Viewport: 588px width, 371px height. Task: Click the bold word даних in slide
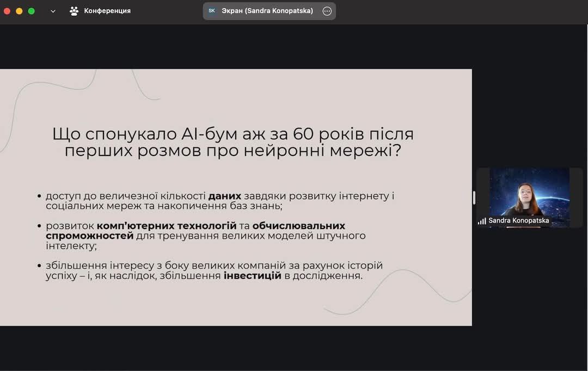[225, 196]
